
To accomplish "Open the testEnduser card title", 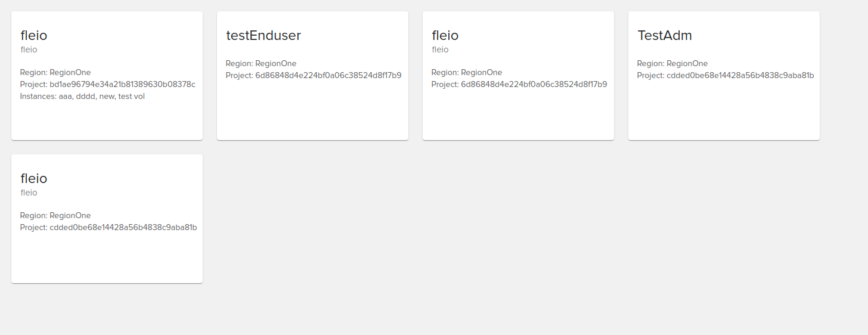I will pyautogui.click(x=263, y=35).
